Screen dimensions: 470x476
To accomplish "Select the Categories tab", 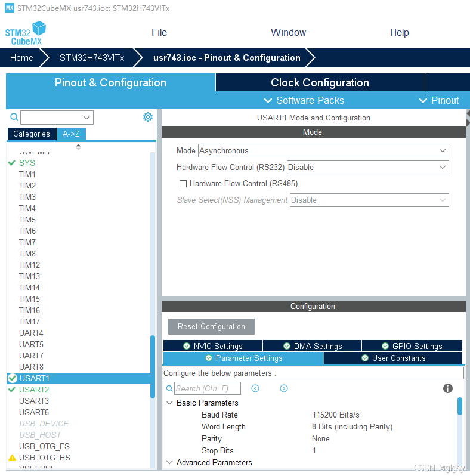I will pyautogui.click(x=32, y=134).
